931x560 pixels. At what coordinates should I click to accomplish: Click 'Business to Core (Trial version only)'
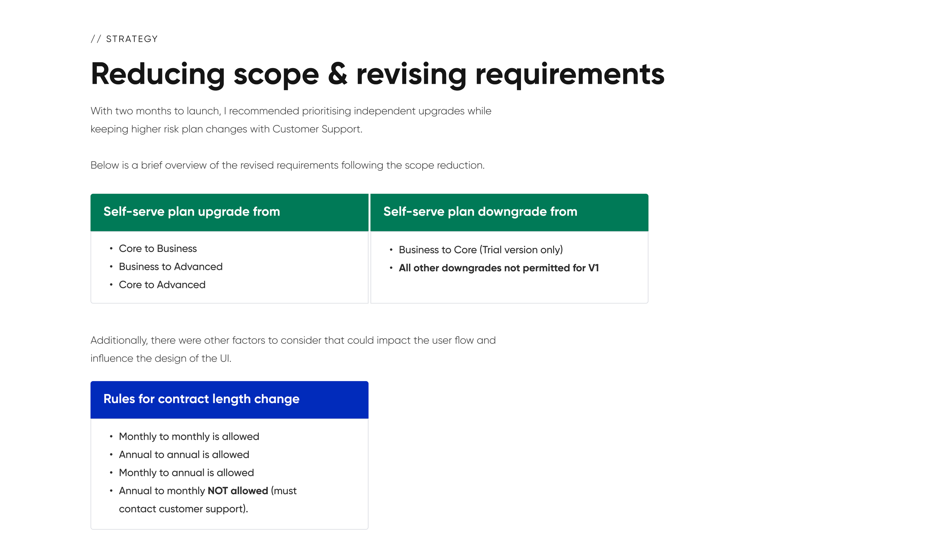click(x=480, y=250)
